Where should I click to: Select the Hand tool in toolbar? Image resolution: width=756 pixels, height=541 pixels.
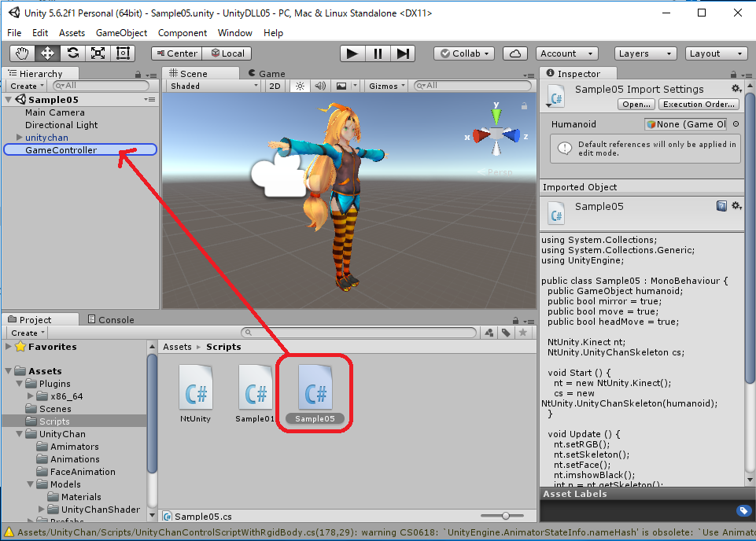(x=23, y=53)
